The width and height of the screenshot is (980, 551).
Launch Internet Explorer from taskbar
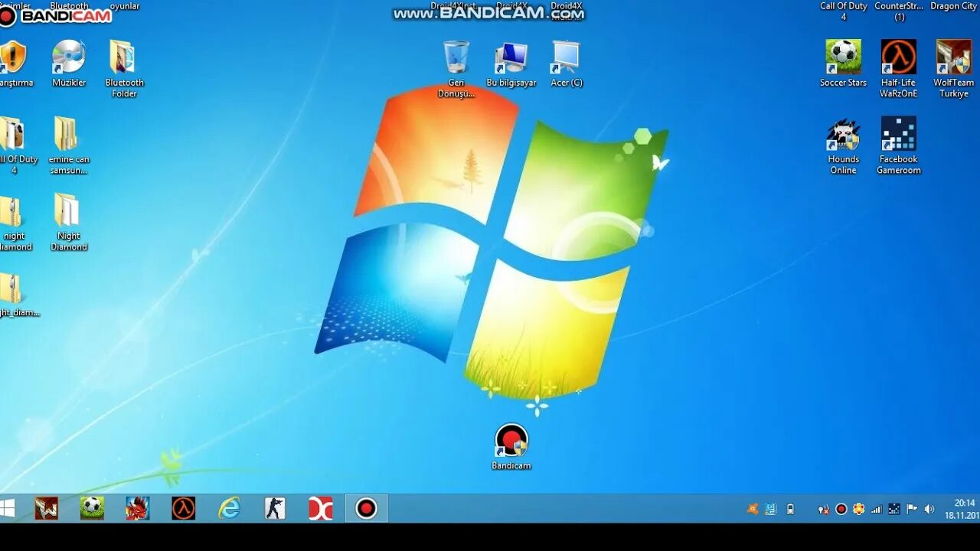pos(229,508)
